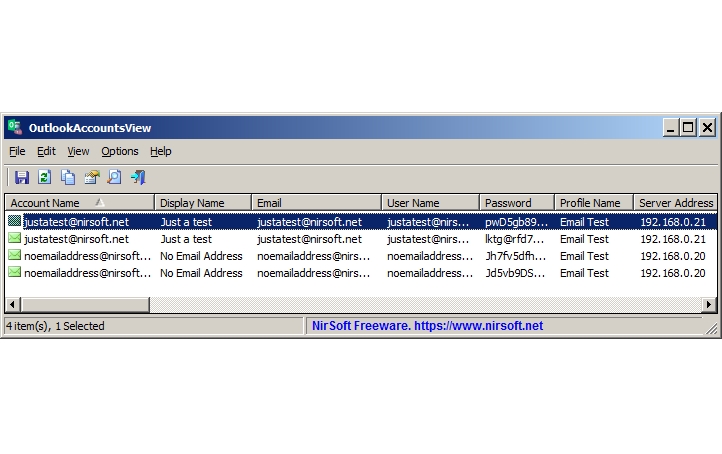
Task: Click envelope icon of row with password Jh7fv5dfh
Action: point(15,256)
